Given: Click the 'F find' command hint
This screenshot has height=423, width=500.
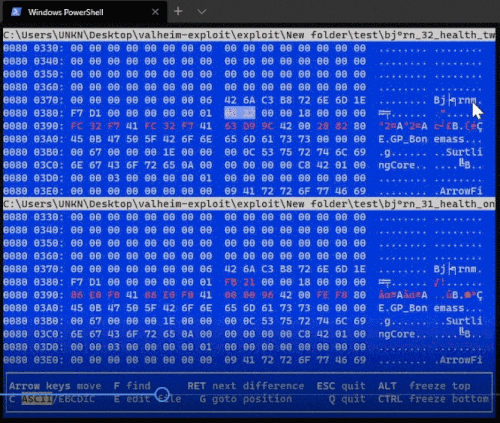Looking at the screenshot, I should click(132, 386).
